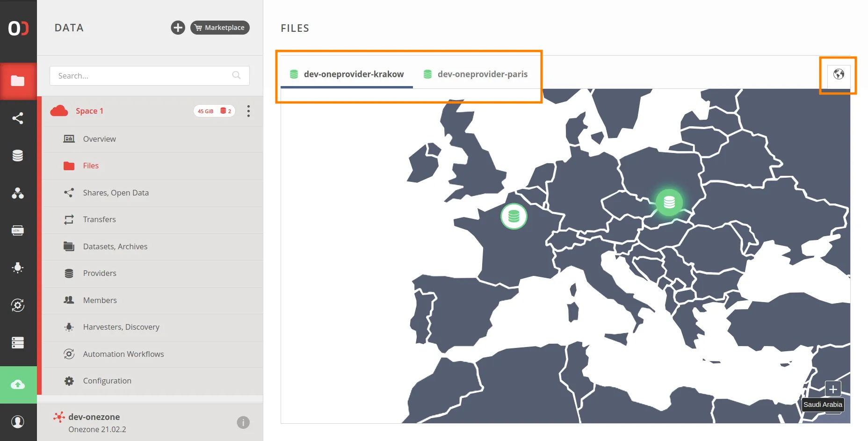
Task: Click the Search input field
Action: coord(143,76)
